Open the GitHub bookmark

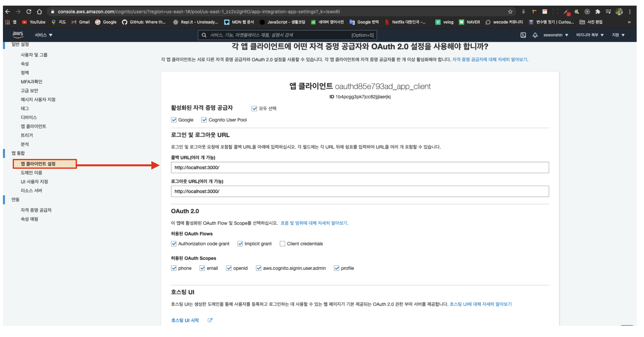[x=144, y=22]
